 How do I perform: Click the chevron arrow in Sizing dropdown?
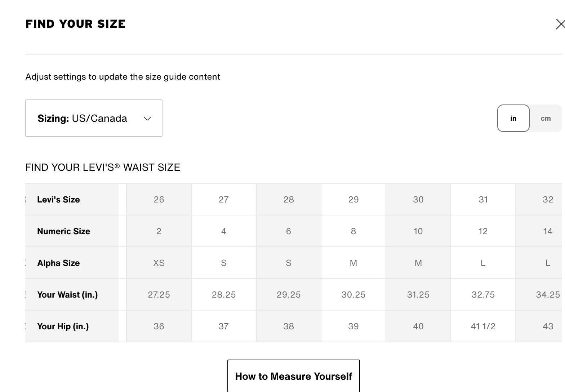tap(147, 119)
